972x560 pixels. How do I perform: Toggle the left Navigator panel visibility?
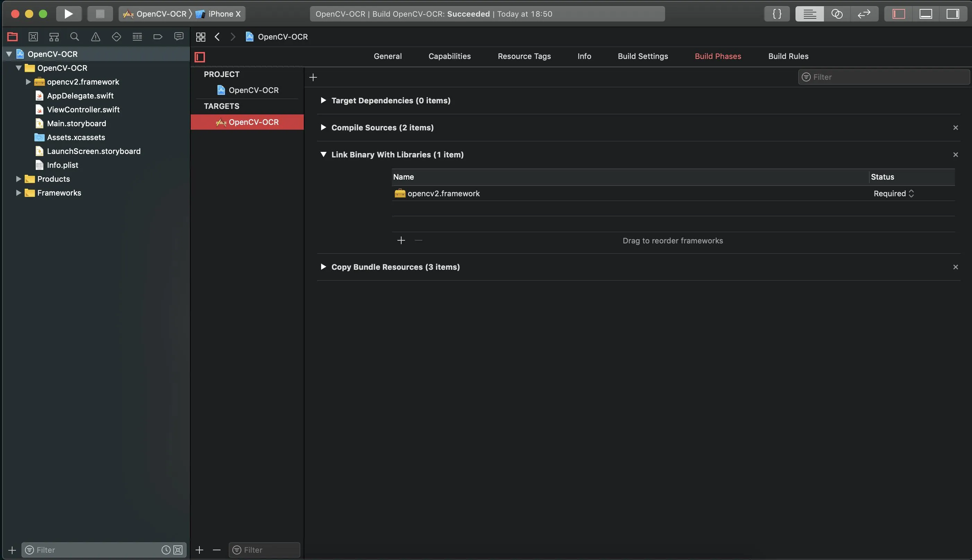[898, 14]
